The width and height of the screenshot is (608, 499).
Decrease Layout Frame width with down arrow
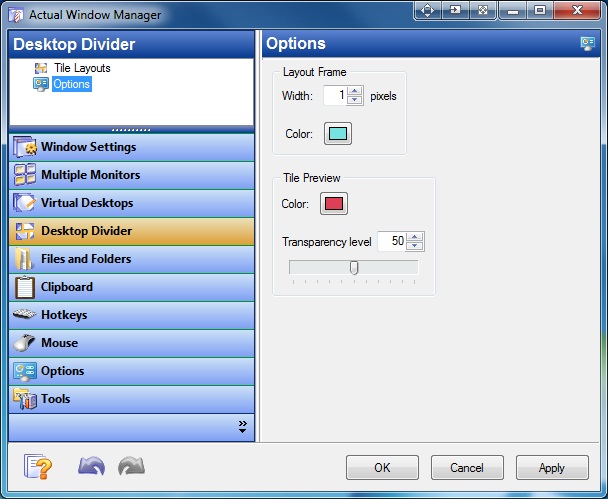(355, 100)
